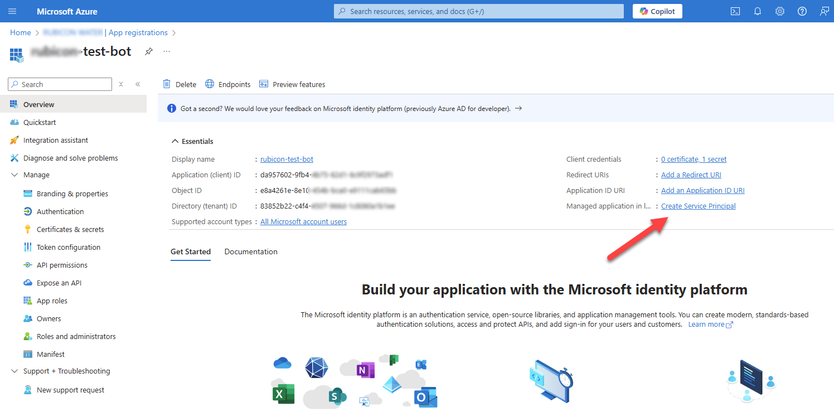Open the help question mark icon
834x416 pixels.
click(x=802, y=11)
